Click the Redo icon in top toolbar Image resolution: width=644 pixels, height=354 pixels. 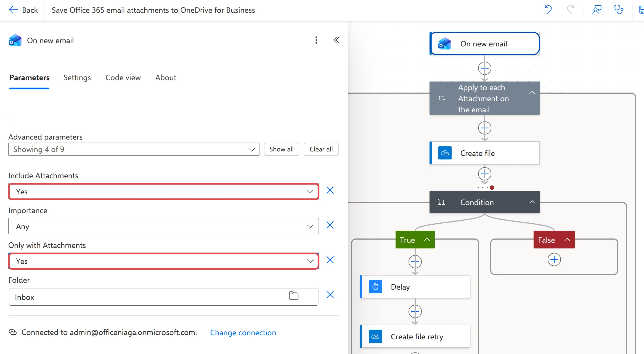(x=570, y=10)
